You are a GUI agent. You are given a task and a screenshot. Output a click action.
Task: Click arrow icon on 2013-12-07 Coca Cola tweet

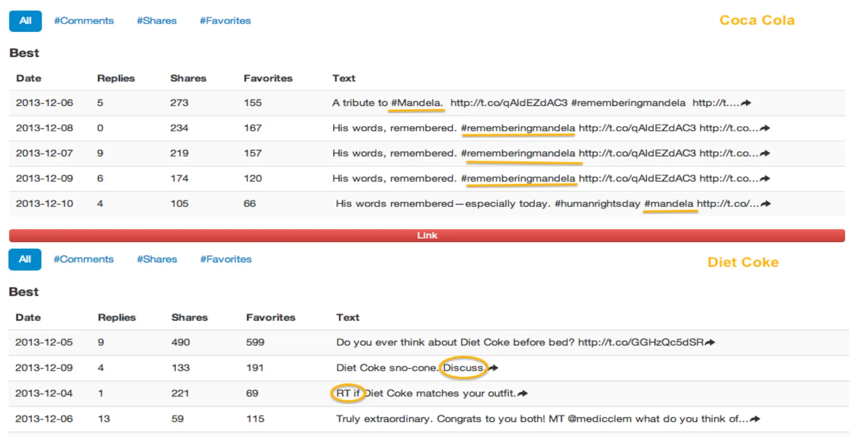click(765, 154)
